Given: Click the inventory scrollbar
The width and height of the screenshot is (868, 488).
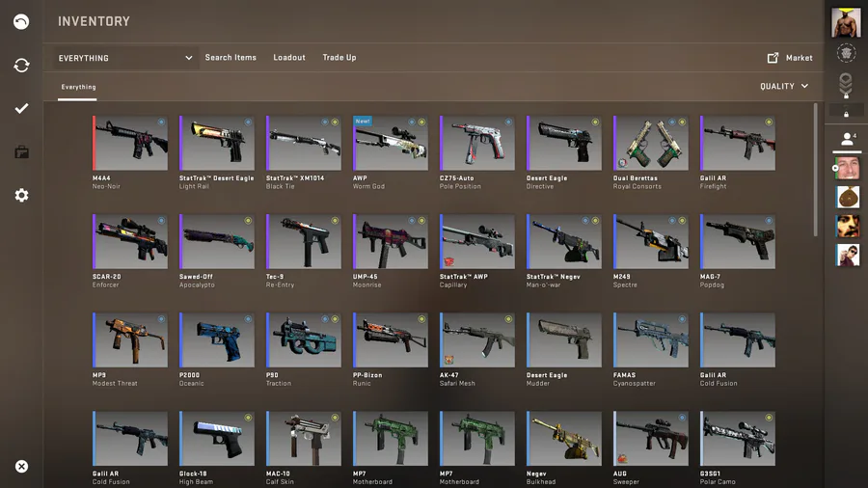Looking at the screenshot, I should [x=815, y=170].
